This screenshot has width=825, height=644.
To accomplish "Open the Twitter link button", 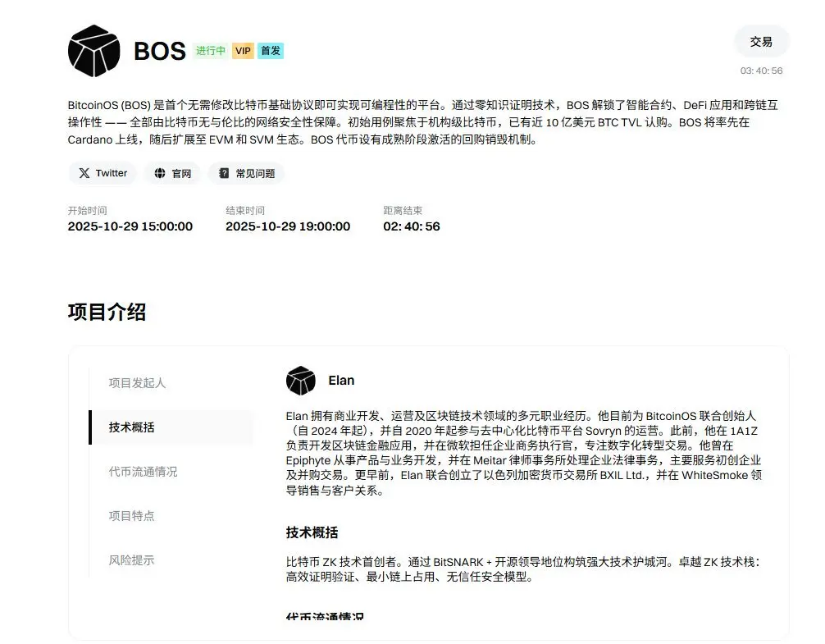I will coord(103,173).
